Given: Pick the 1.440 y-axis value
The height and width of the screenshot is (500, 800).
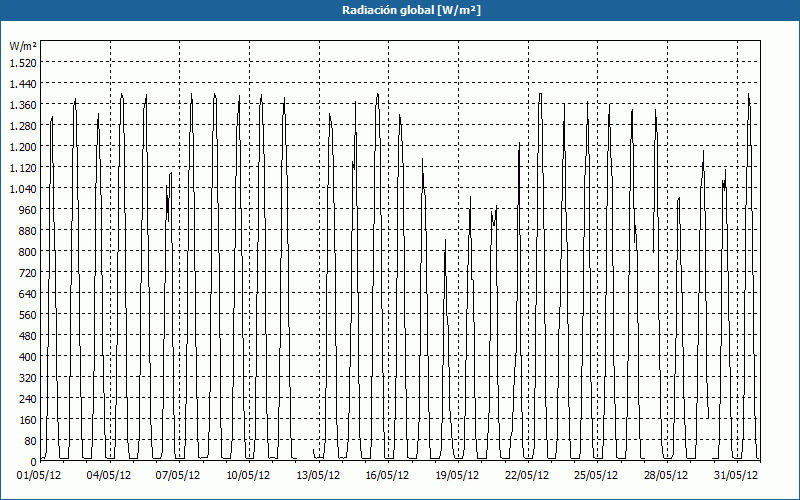Looking at the screenshot, I should (23, 84).
